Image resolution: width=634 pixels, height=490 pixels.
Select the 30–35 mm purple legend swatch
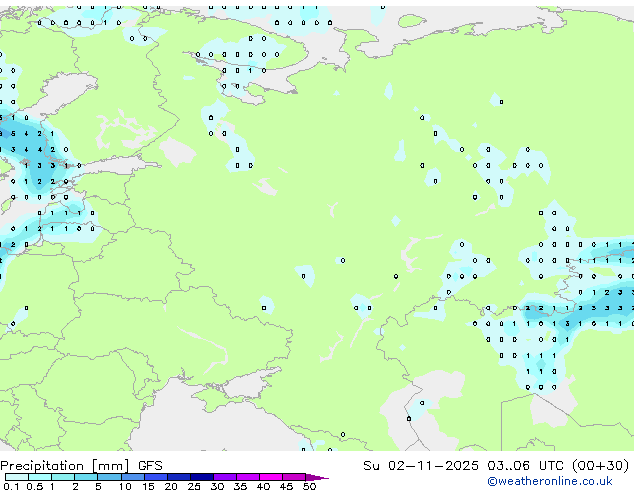225,477
